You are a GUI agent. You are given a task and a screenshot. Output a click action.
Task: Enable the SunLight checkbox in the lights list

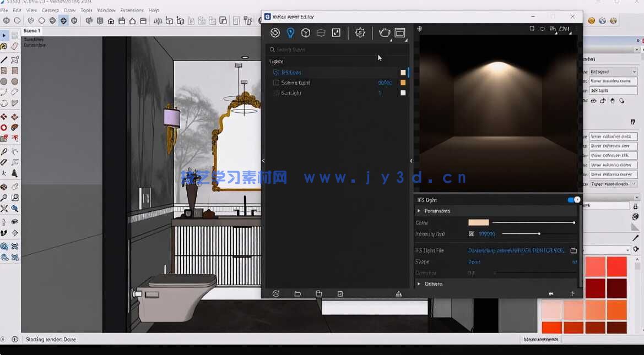(276, 93)
